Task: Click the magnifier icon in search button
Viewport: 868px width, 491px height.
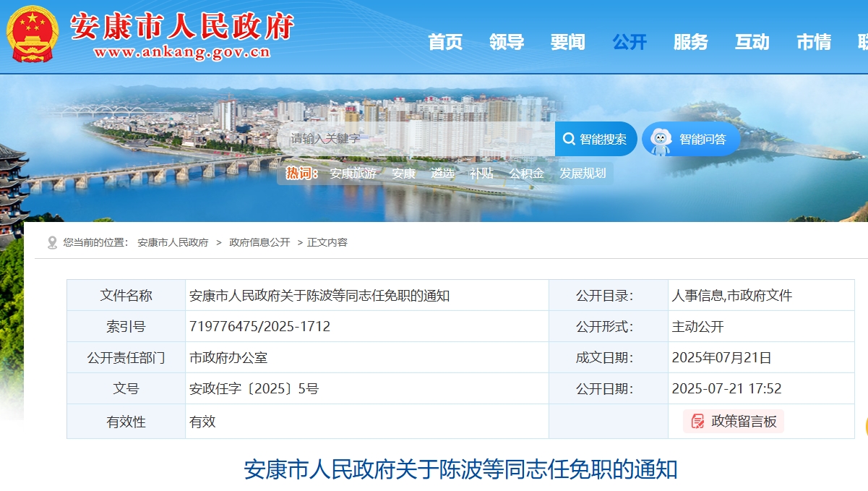Action: click(569, 139)
